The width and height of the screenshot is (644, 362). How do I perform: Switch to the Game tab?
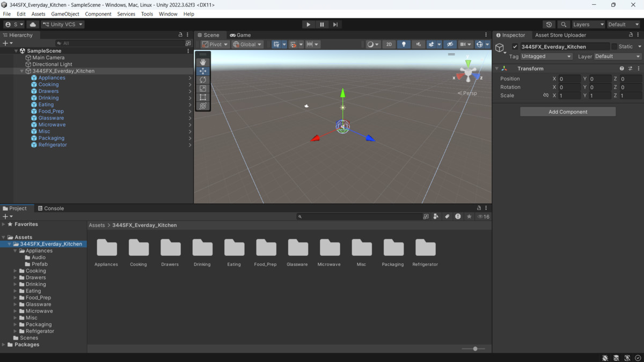(240, 35)
